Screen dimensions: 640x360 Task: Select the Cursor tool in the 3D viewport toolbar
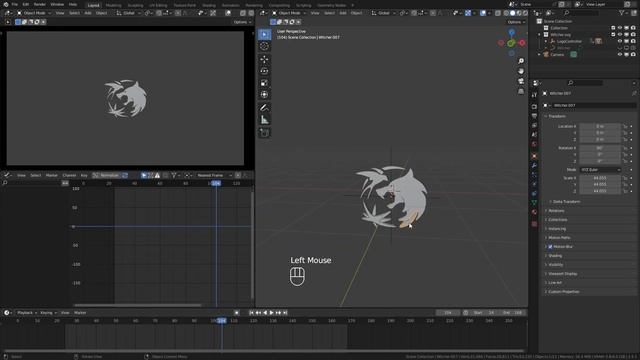[x=264, y=47]
